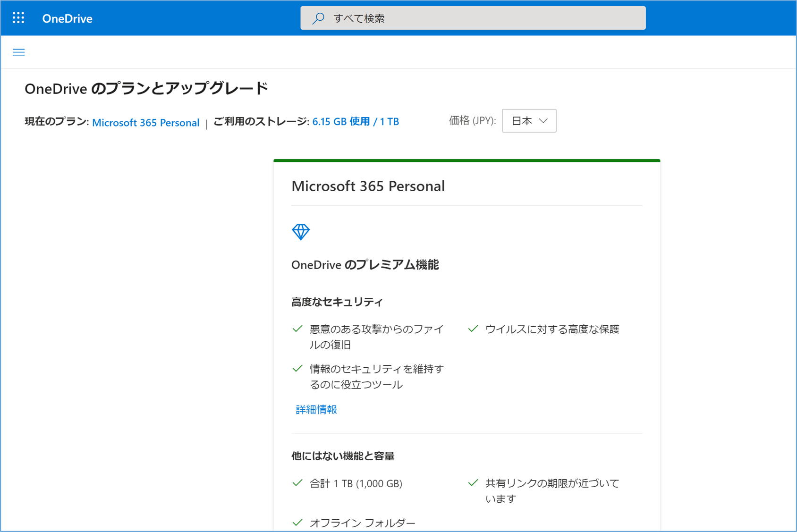
Task: Click checkmark beside 悪意のある攻撃からのファイルの復旧
Action: (297, 329)
